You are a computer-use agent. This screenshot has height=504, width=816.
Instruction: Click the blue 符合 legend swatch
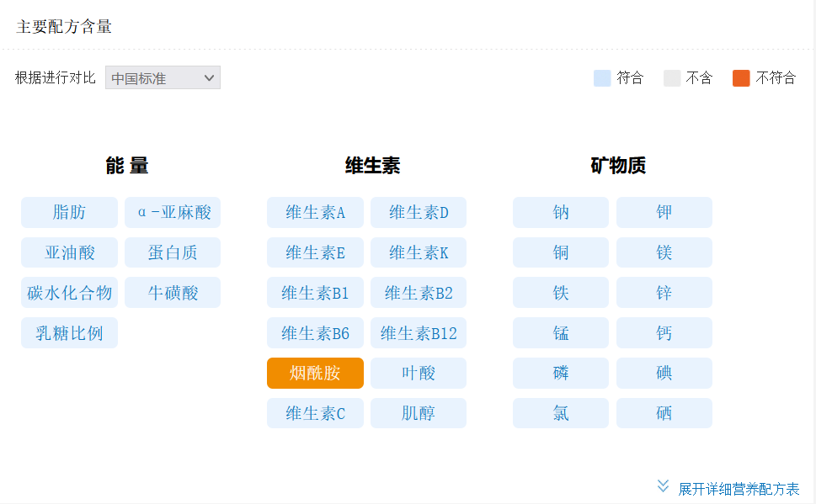pyautogui.click(x=601, y=78)
